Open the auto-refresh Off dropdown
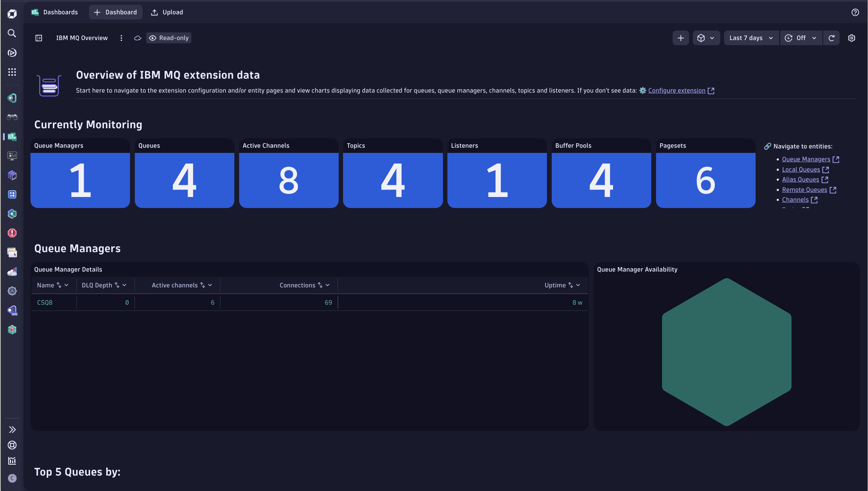Viewport: 868px width, 491px height. (x=801, y=38)
